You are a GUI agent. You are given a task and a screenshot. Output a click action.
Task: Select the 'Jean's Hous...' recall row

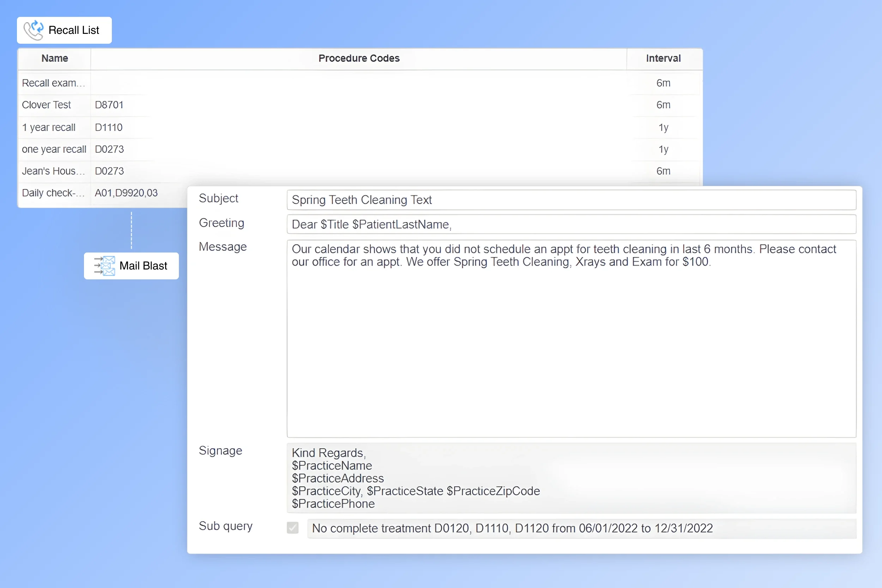pos(53,171)
